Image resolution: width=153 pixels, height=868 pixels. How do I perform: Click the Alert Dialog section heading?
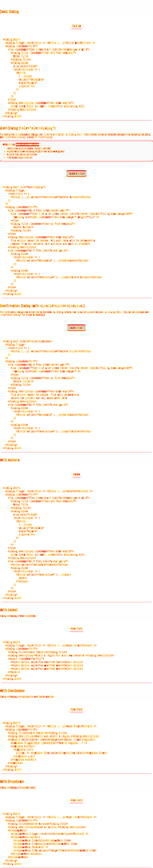(x=28, y=128)
